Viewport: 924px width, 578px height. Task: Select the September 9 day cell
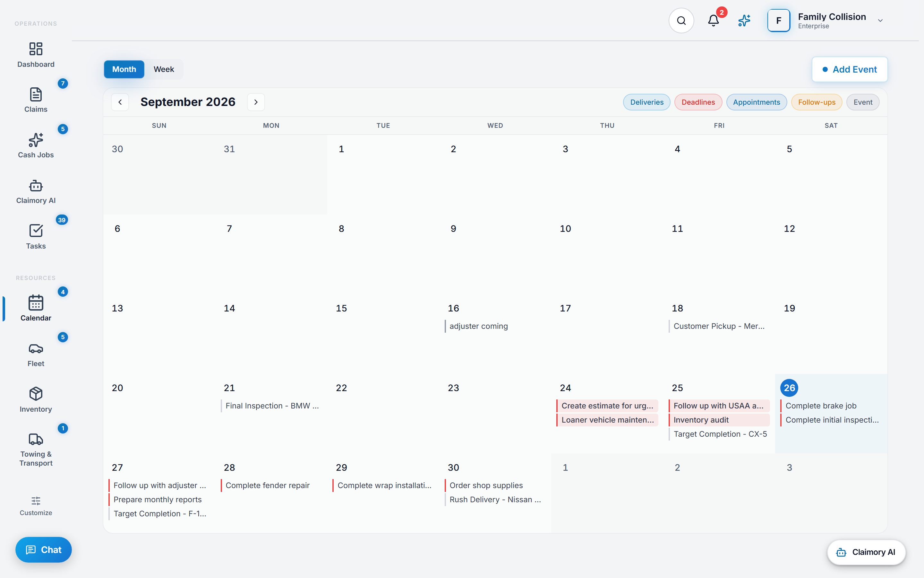(x=495, y=254)
